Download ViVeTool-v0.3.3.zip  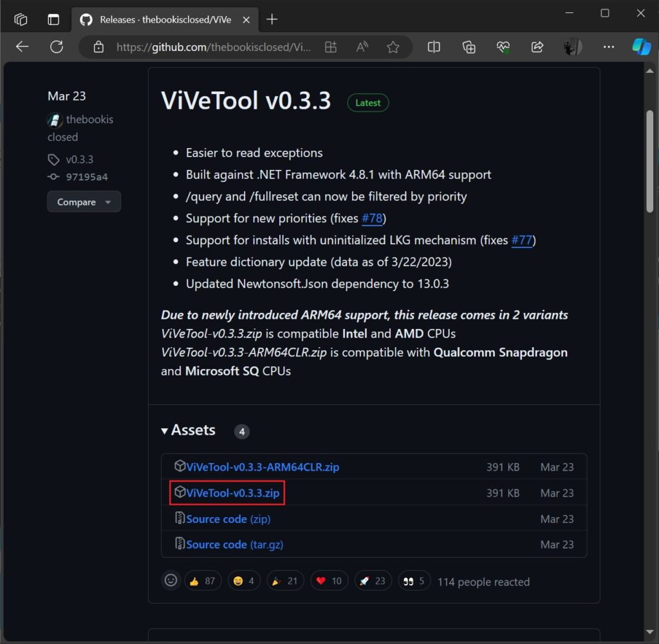pos(232,493)
